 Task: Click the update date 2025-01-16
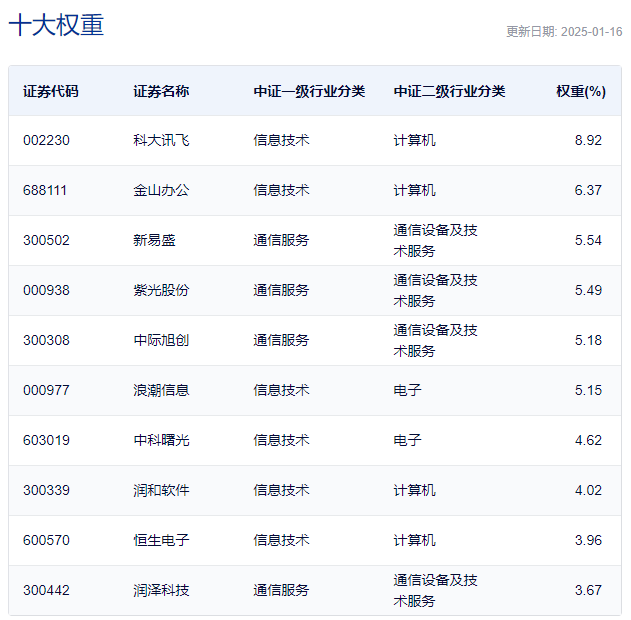click(591, 32)
